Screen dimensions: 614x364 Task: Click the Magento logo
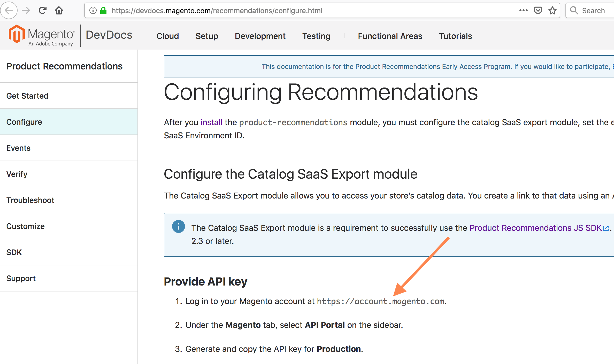(41, 36)
